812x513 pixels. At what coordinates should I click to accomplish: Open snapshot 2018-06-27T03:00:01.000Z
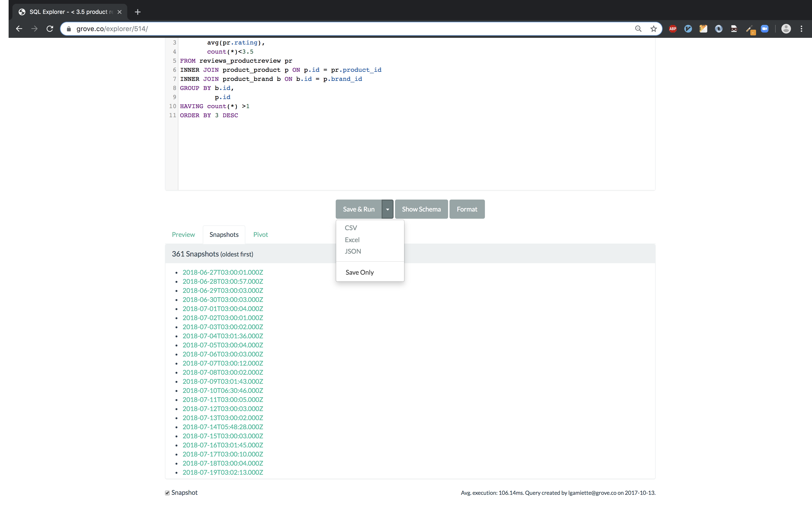point(223,272)
